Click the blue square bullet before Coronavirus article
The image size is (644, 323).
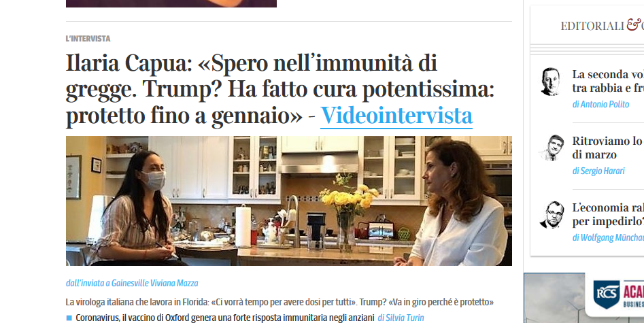[69, 318]
